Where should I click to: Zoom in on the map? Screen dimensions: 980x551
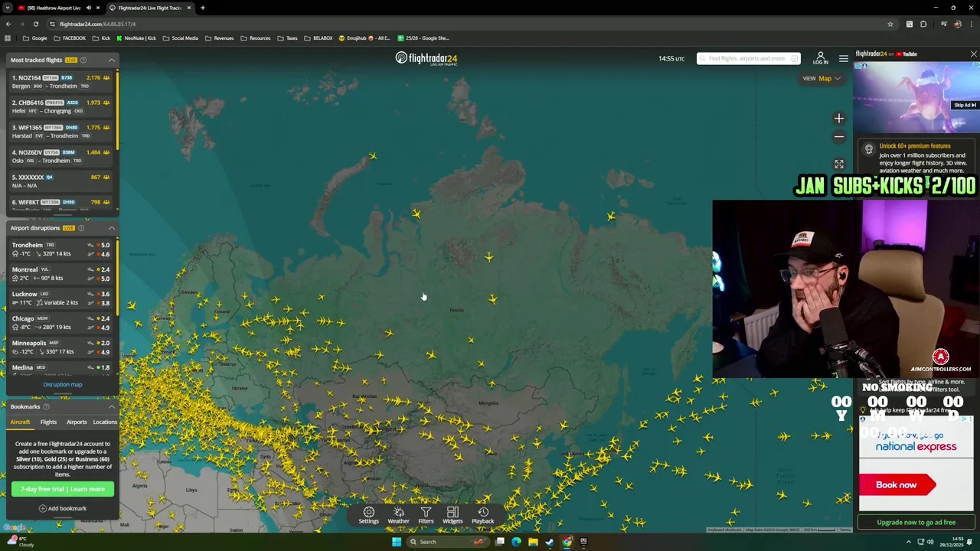coord(839,118)
